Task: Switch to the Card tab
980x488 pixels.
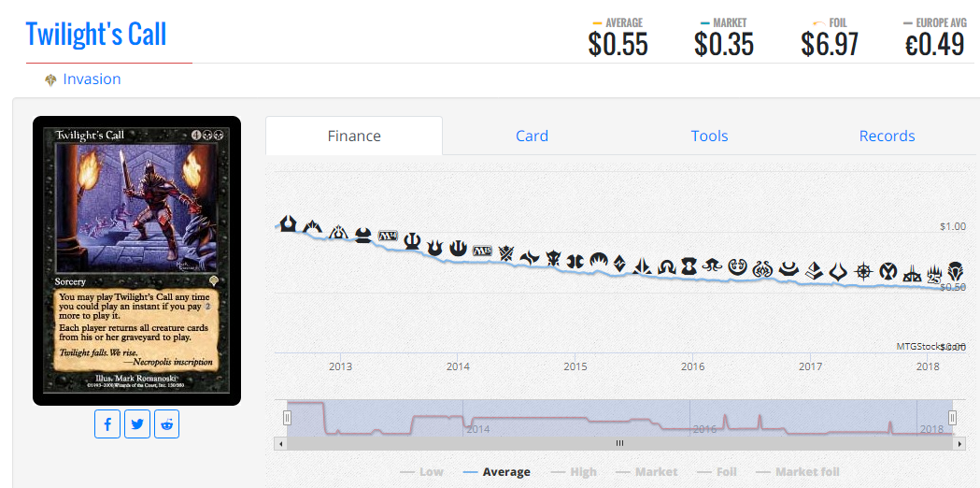Action: [x=532, y=136]
